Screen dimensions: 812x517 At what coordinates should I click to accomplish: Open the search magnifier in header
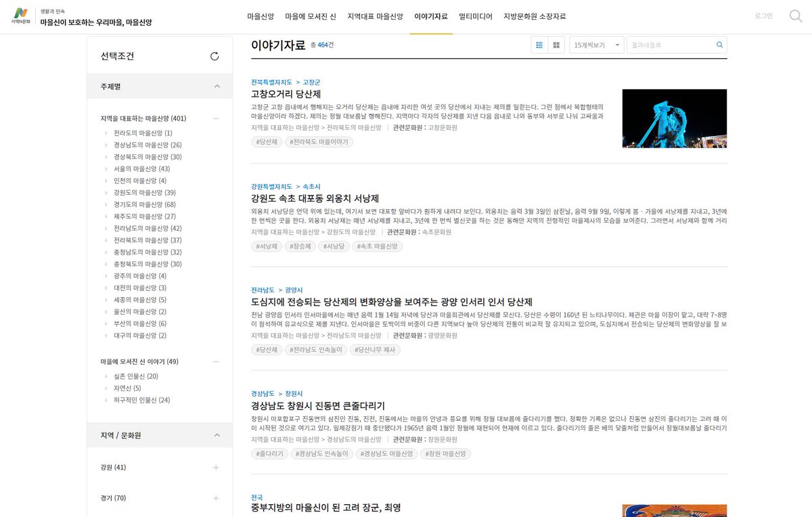pyautogui.click(x=796, y=16)
